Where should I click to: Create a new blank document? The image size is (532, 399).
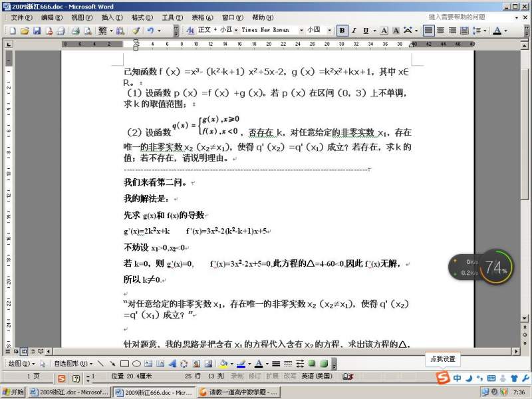pyautogui.click(x=13, y=31)
